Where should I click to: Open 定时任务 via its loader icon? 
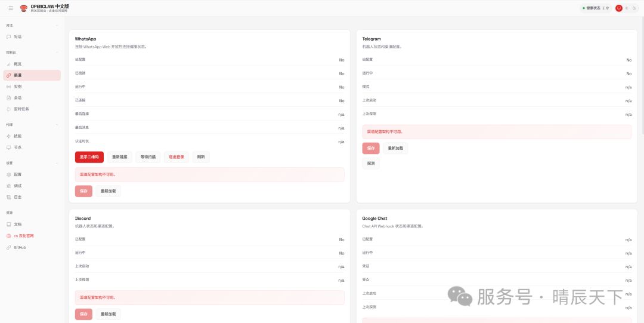click(9, 109)
